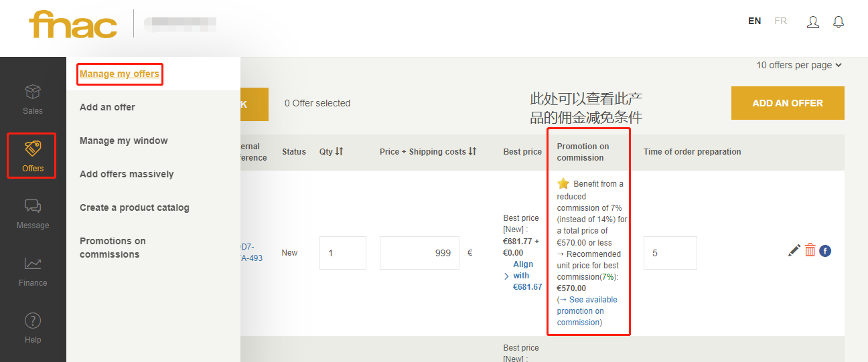Click the Offers tag icon

tap(33, 149)
